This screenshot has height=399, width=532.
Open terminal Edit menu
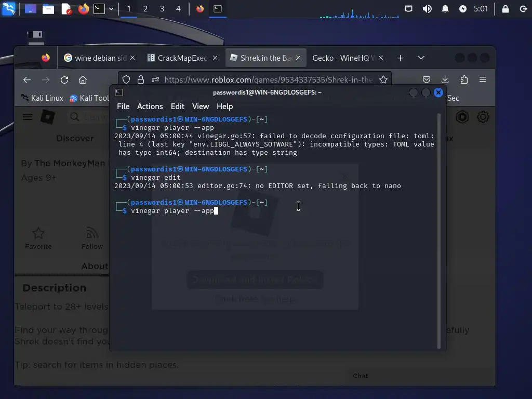tap(178, 107)
